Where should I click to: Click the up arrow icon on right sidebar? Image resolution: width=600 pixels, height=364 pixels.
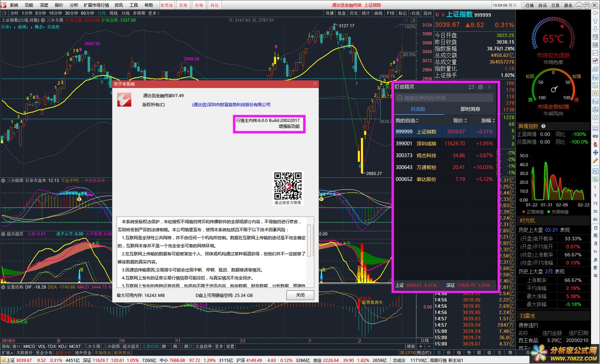(595, 21)
